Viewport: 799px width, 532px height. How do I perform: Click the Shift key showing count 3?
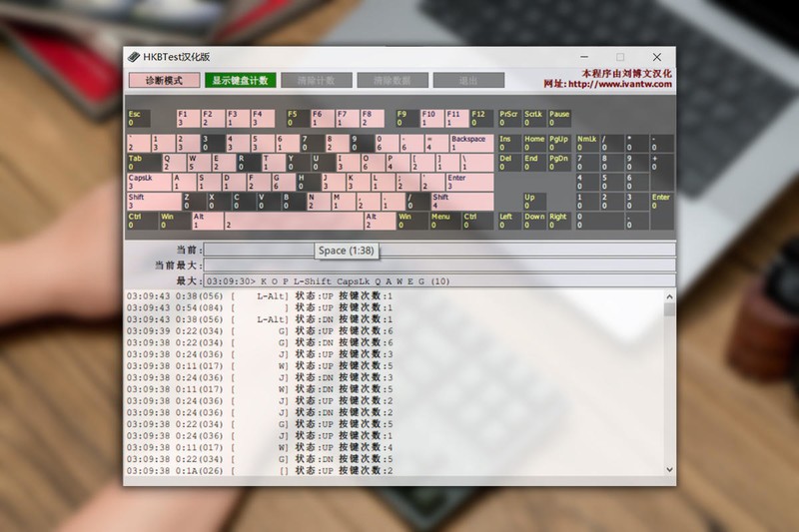pos(154,201)
